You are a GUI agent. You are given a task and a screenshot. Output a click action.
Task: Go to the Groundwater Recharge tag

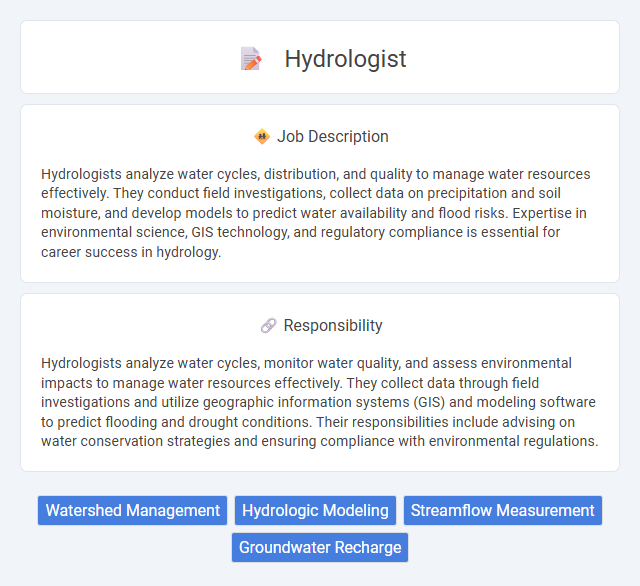tap(320, 547)
